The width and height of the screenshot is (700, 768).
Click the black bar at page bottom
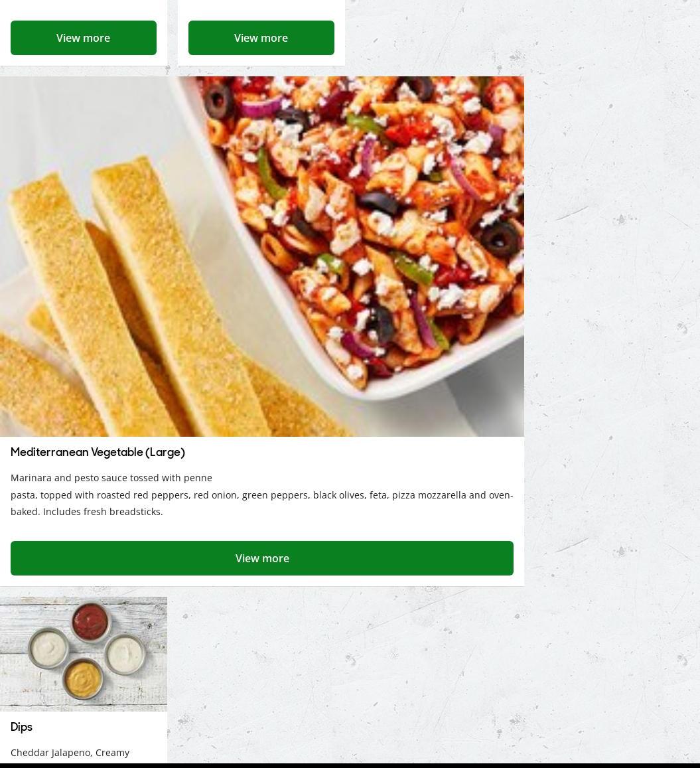[350, 765]
